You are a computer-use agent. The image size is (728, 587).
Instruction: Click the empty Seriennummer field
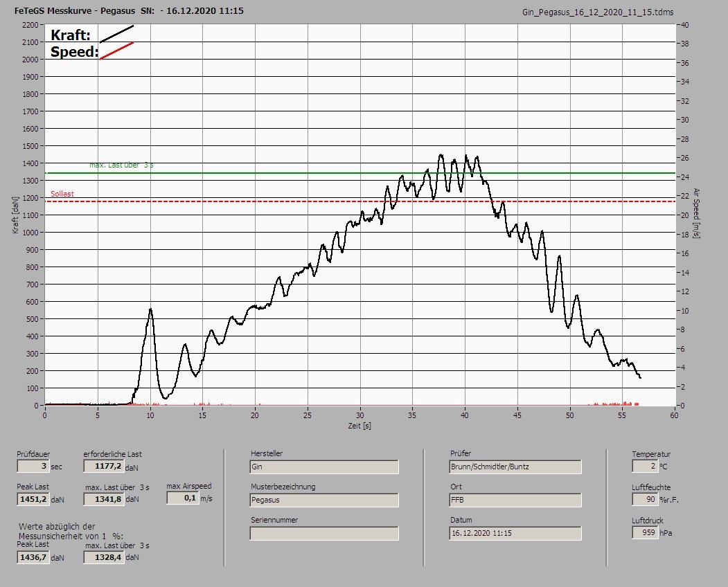pos(324,534)
